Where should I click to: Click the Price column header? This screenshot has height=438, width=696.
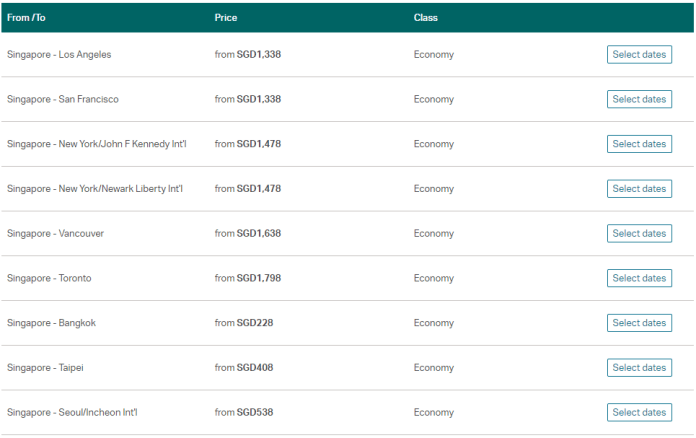[x=225, y=18]
